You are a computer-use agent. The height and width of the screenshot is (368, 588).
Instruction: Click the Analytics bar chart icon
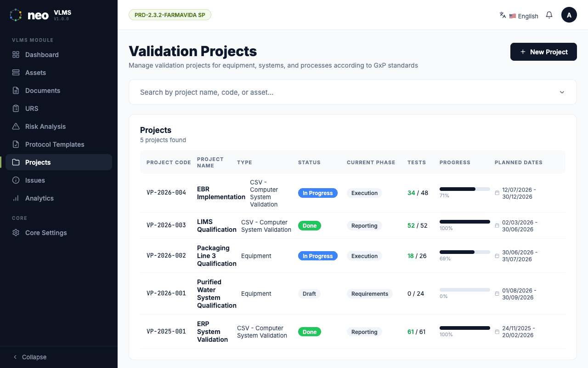16,198
